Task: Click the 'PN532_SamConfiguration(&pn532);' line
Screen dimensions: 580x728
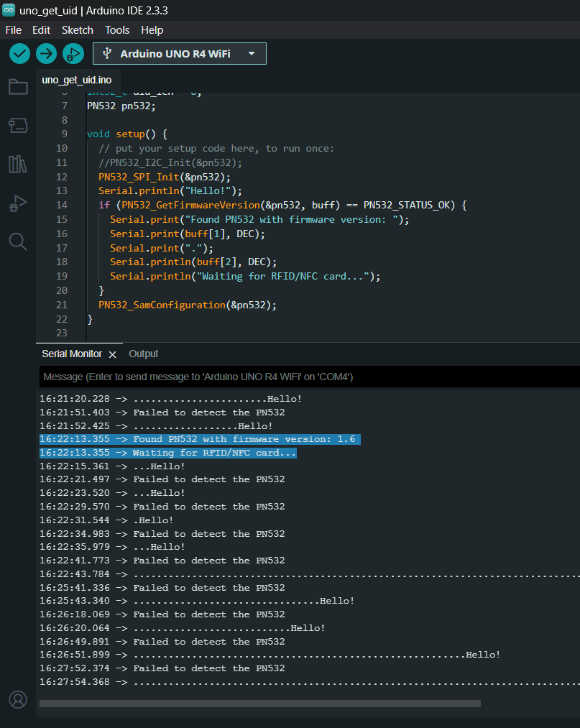Action: pyautogui.click(x=187, y=305)
